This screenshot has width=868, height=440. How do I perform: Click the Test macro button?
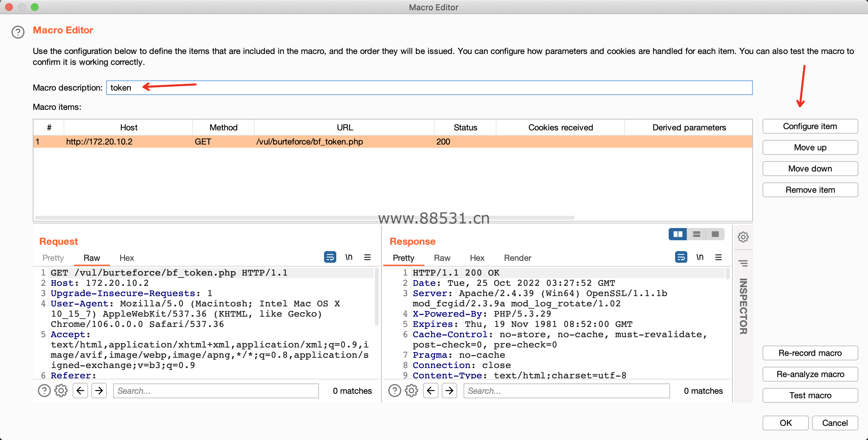[x=810, y=395]
